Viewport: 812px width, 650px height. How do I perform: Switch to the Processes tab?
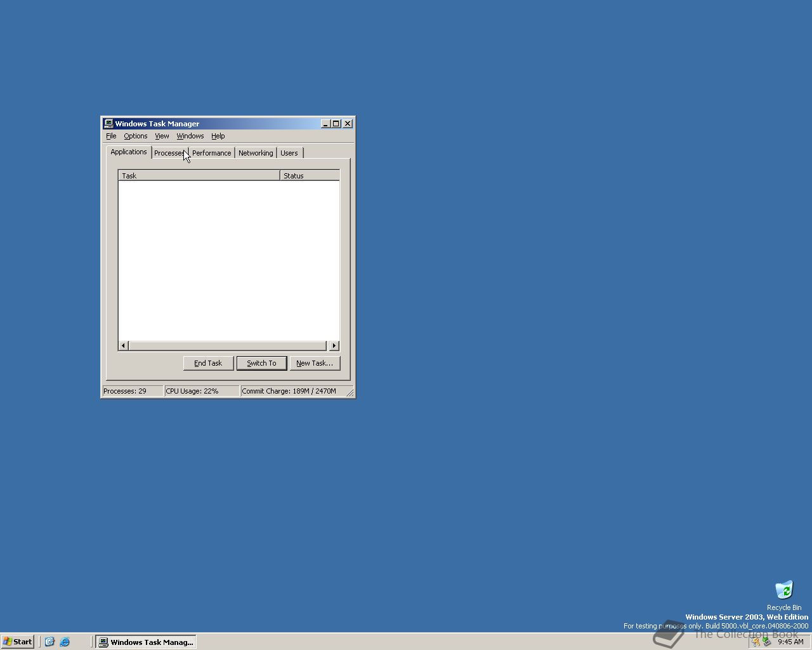(170, 153)
